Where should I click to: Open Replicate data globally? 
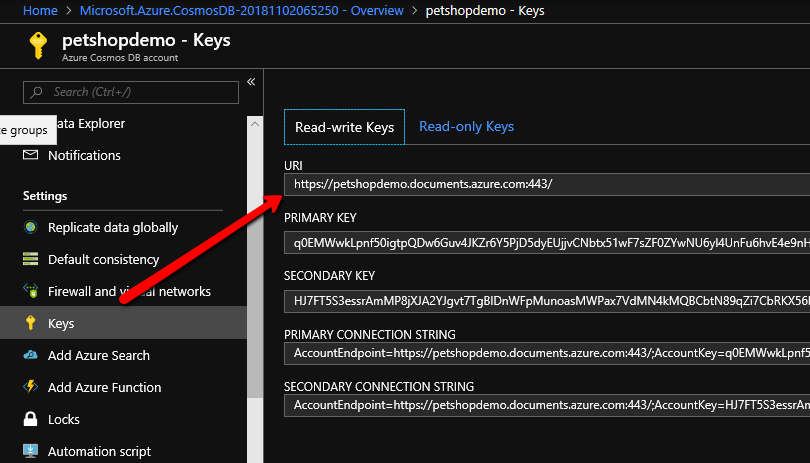click(113, 227)
